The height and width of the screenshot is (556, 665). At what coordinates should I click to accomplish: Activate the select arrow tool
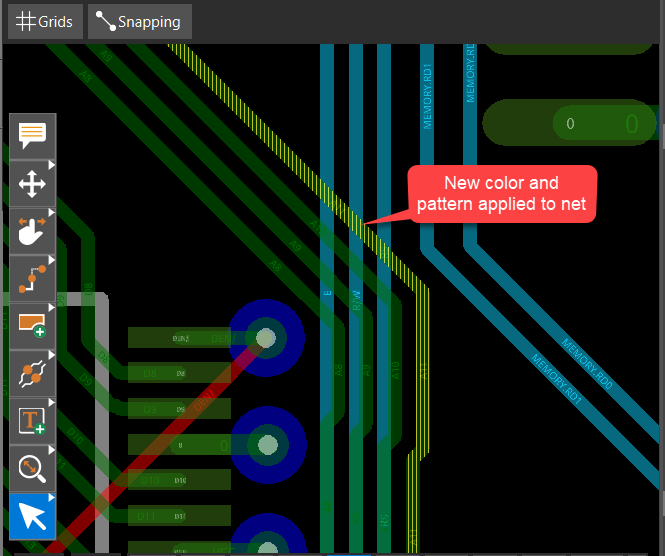coord(33,516)
